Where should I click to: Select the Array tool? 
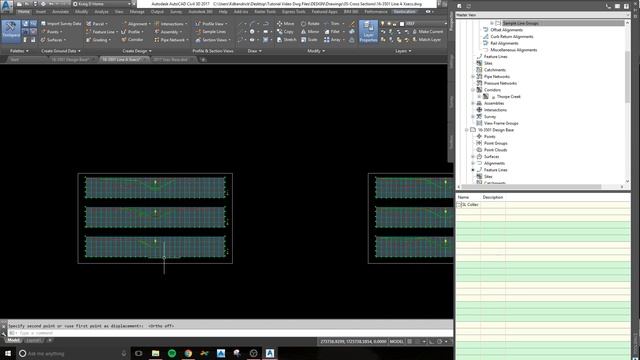[333, 40]
